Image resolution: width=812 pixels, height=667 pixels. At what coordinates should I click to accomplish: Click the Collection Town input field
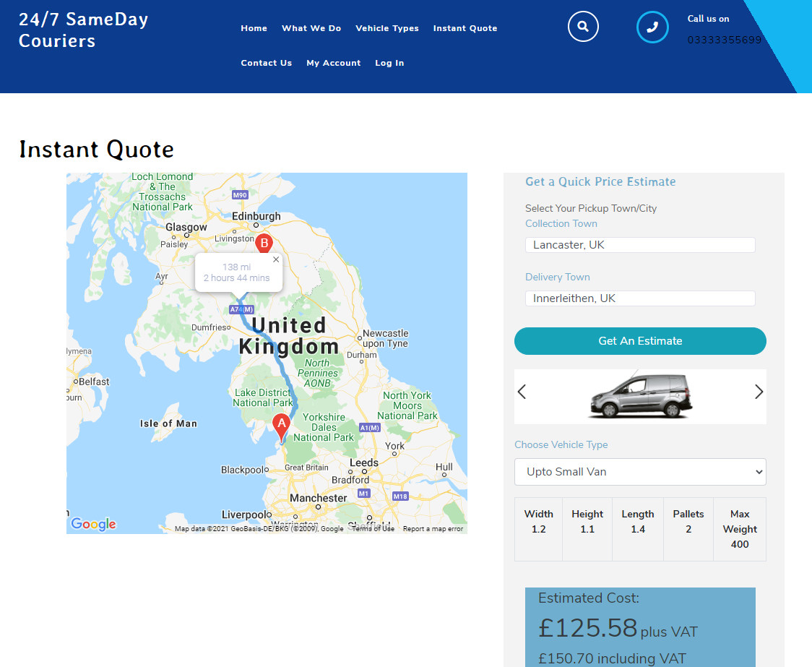click(x=640, y=245)
